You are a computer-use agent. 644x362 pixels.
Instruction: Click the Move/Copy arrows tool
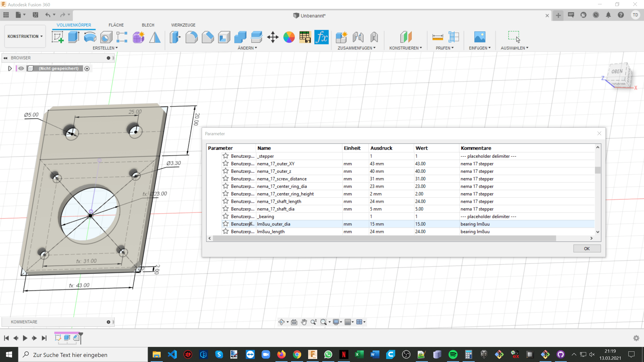[x=273, y=37]
